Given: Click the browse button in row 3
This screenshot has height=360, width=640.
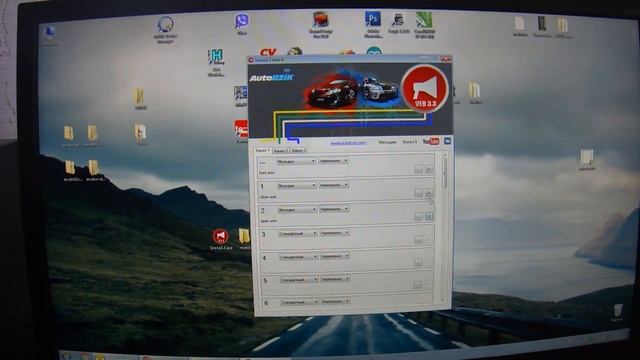Looking at the screenshot, I should pyautogui.click(x=418, y=240).
